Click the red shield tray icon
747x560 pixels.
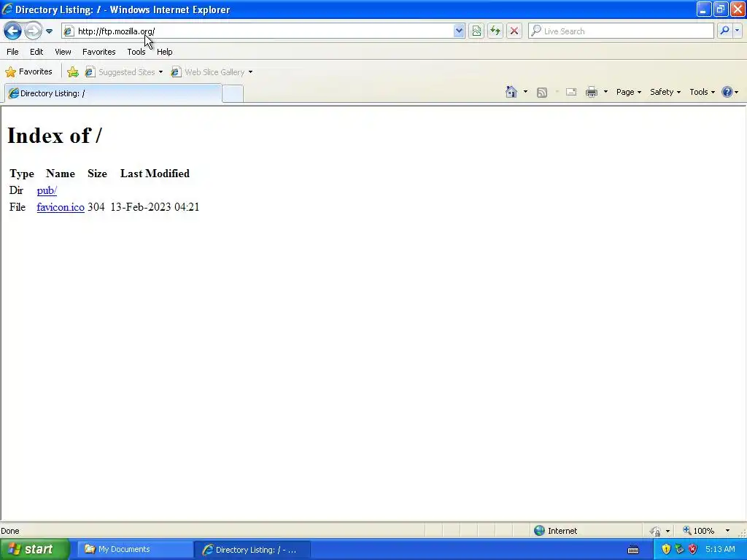693,550
